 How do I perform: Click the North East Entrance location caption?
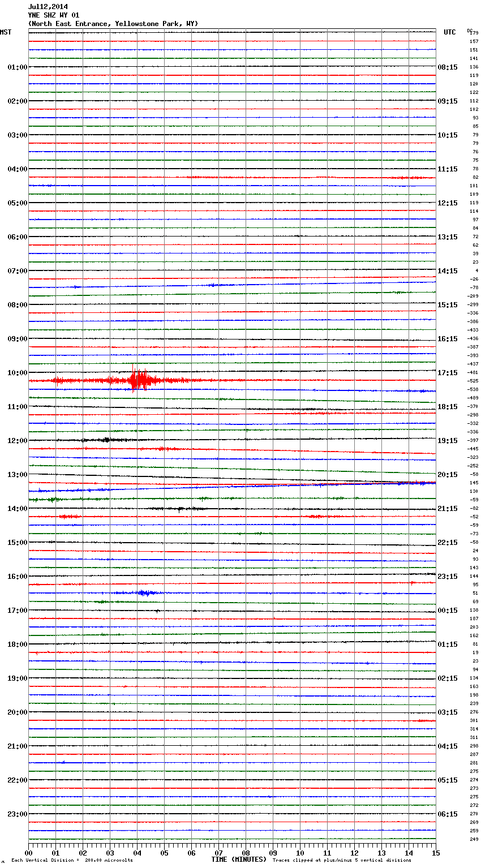pyautogui.click(x=113, y=24)
